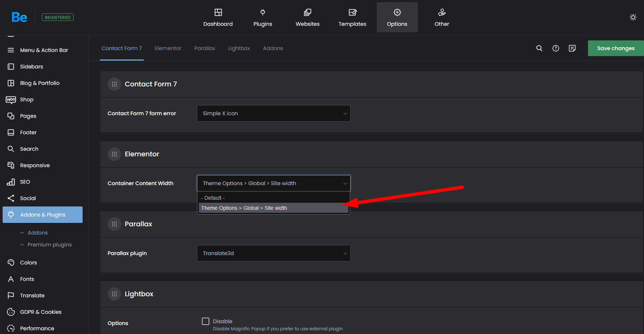Click the SEO bar chart icon
This screenshot has height=334, width=644.
coord(11,182)
